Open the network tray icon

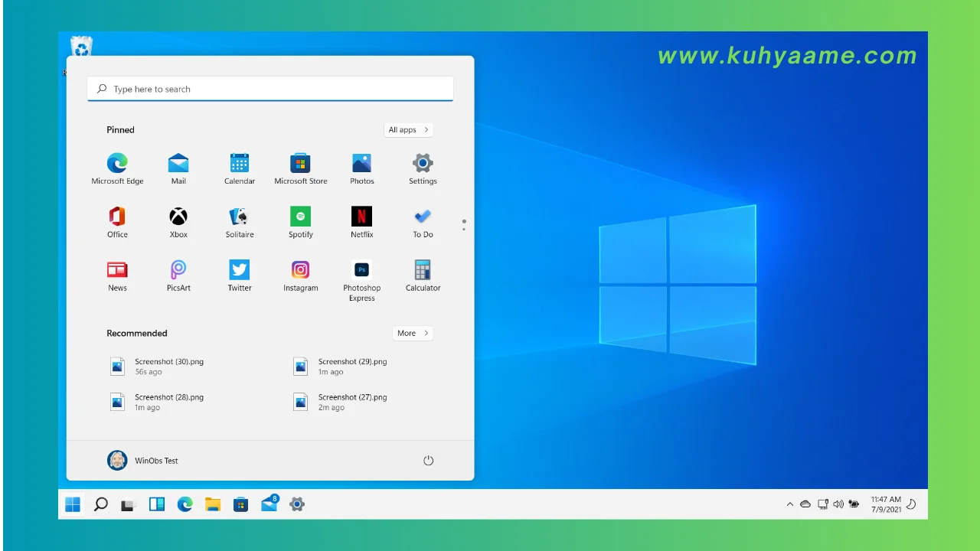click(822, 504)
